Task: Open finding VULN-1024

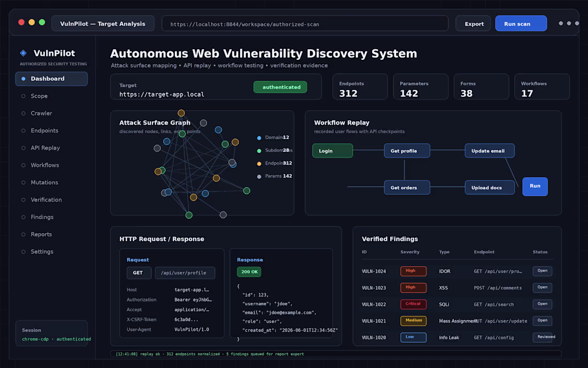Action: tap(374, 271)
